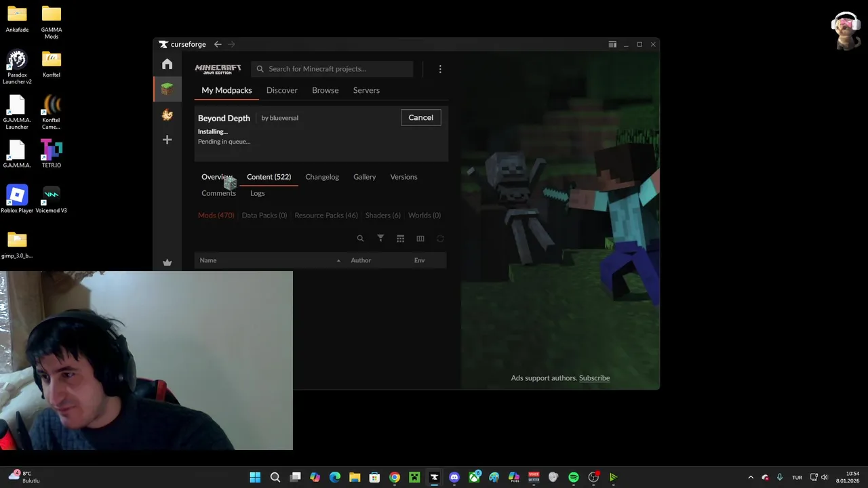Select Voicemod V3 desktop icon
The height and width of the screenshot is (488, 868).
tap(52, 199)
